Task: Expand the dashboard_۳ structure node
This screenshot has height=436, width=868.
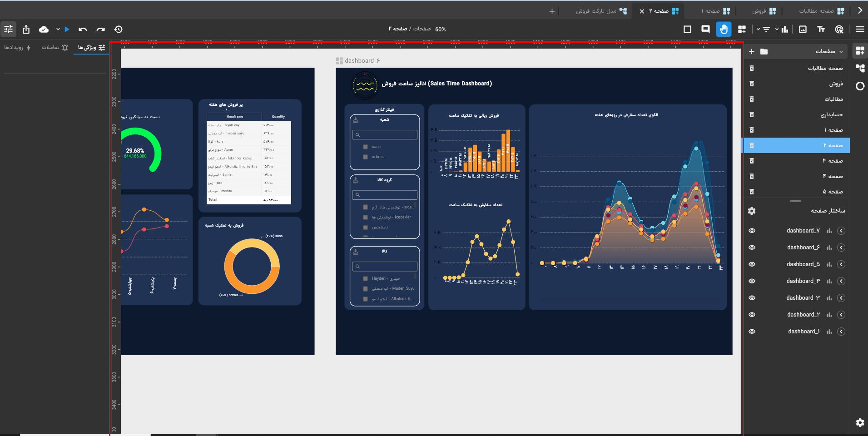Action: coord(841,298)
